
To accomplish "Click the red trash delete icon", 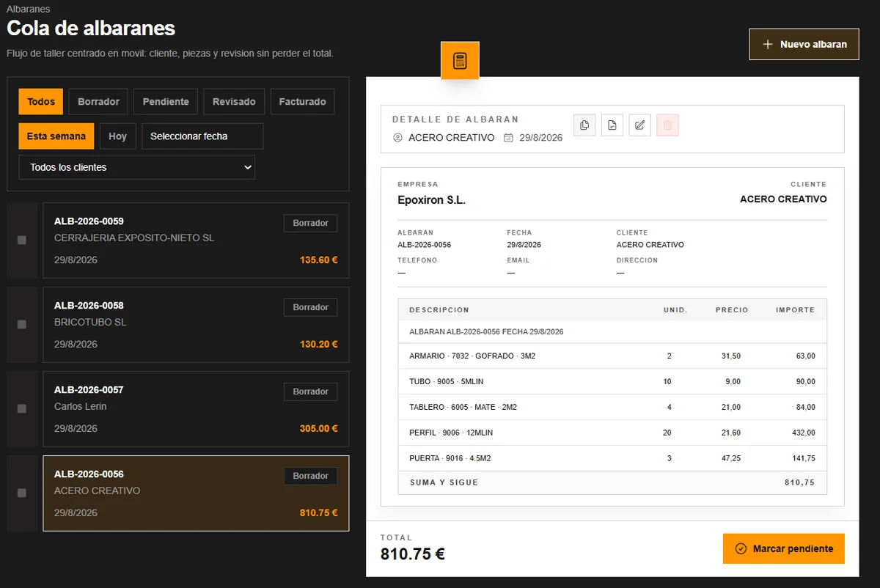I will click(x=667, y=125).
